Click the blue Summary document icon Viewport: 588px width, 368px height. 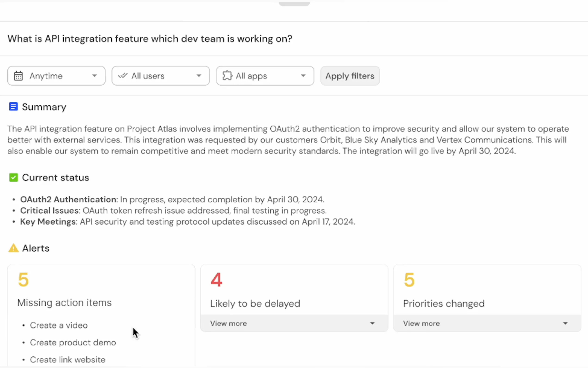[13, 107]
